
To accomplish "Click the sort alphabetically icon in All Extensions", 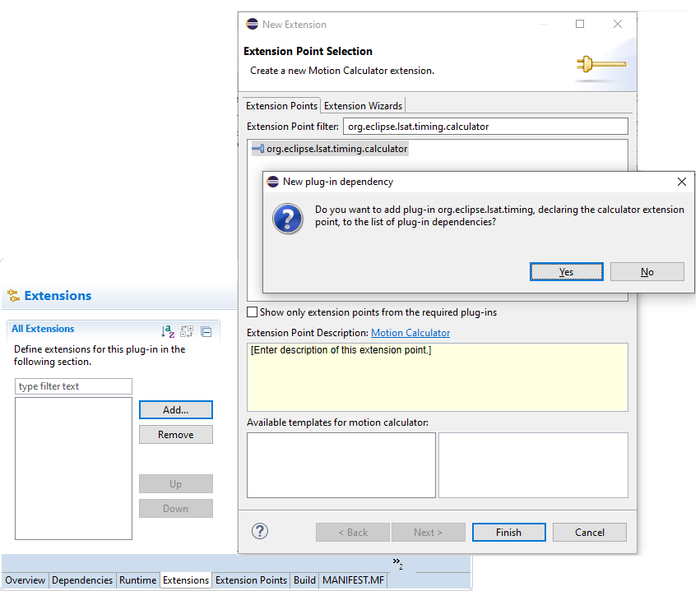I will coord(168,331).
